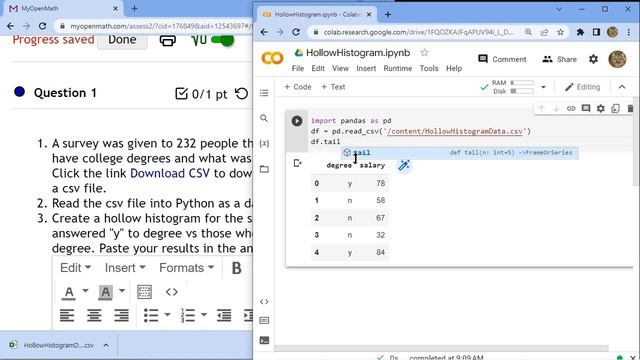Open the File menu in Colab
Screen dimensions: 640x360
(298, 69)
